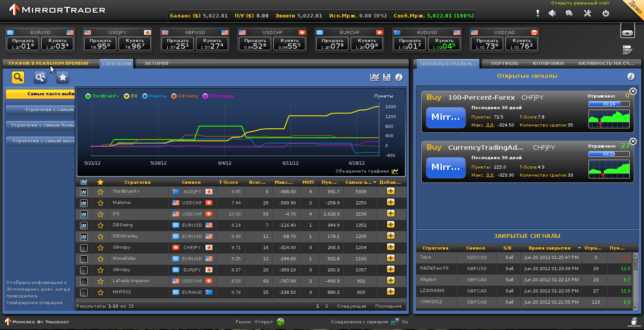Open the 'Активность на сч...' tab
Viewport: 644px width, 330px height.
tap(606, 63)
